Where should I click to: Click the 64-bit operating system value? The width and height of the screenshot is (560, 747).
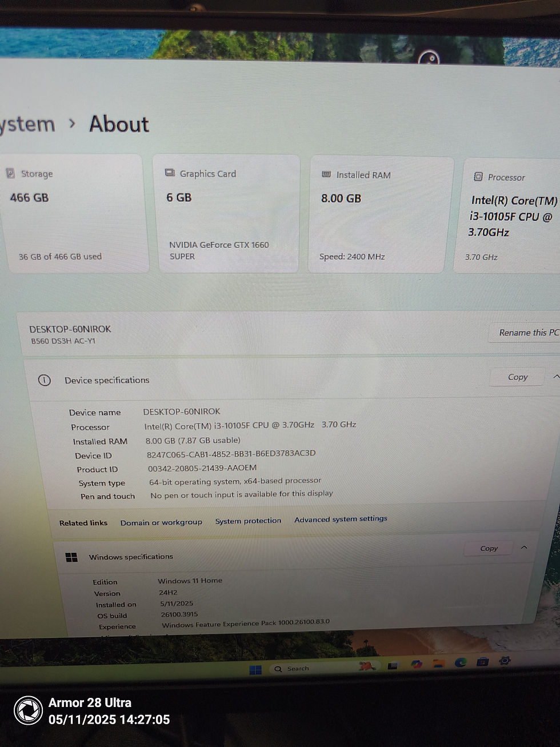[x=235, y=481]
